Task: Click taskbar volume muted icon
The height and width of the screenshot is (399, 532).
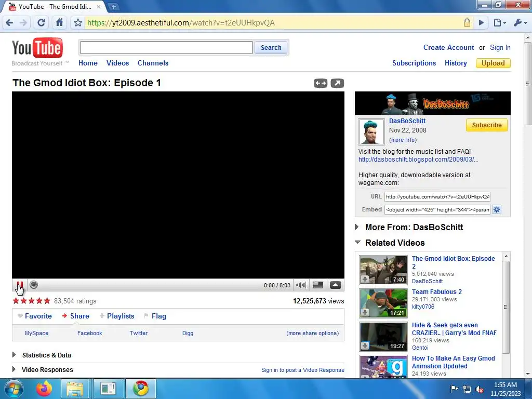Action: pos(480,389)
